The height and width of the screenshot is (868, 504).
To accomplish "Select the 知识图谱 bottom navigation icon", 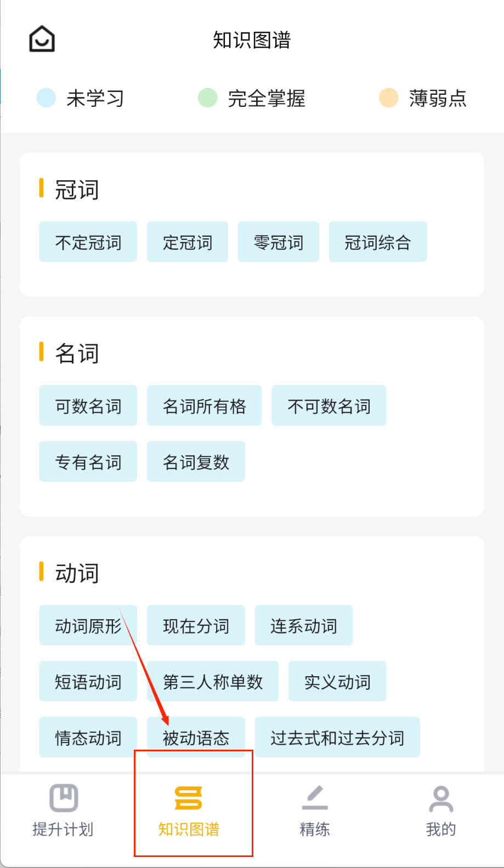I will [x=188, y=798].
